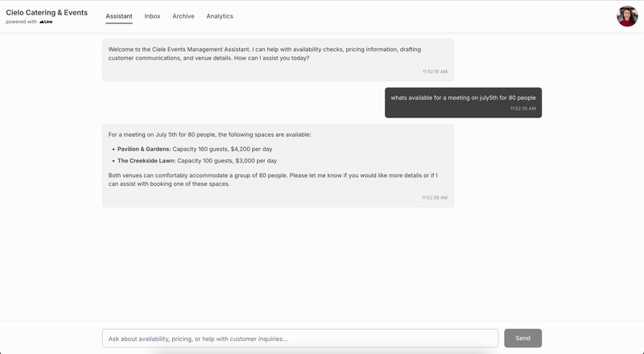644x354 pixels.
Task: Open the user profile avatar
Action: (627, 16)
